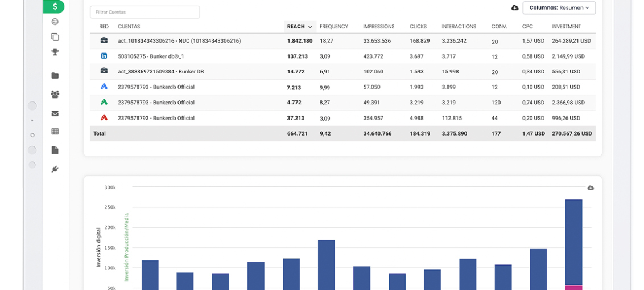Click the blue Google Ads icon row

[x=104, y=87]
